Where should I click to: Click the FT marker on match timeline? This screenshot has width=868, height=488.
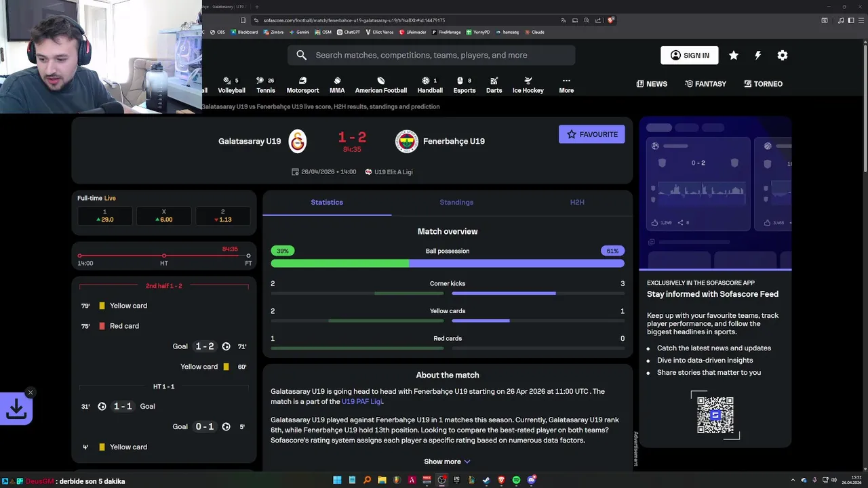[248, 256]
